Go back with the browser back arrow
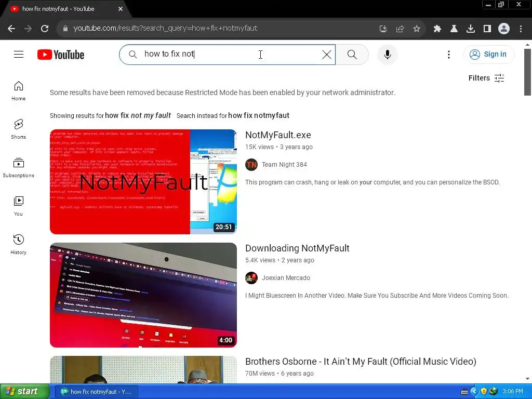Screen dimensions: 532x399 point(11,29)
